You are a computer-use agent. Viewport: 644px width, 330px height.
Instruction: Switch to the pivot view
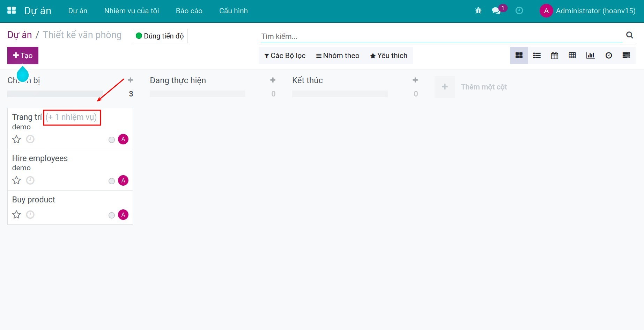pos(572,55)
